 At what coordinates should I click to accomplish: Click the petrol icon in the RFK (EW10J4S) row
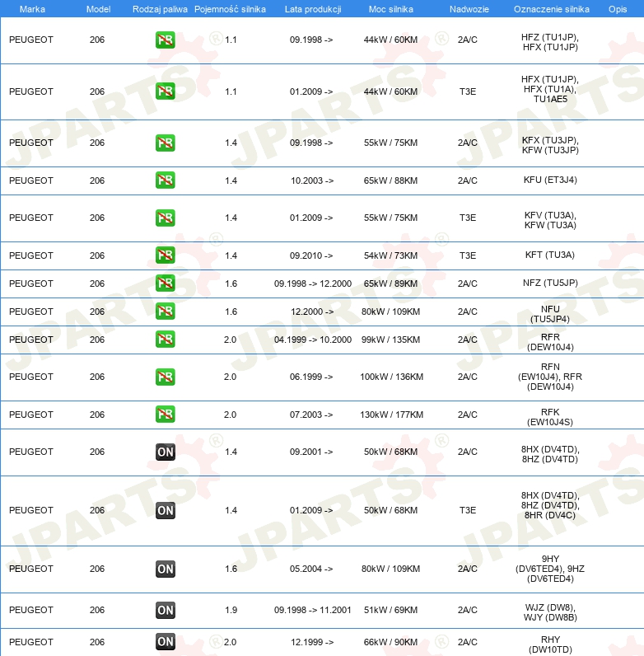166,415
